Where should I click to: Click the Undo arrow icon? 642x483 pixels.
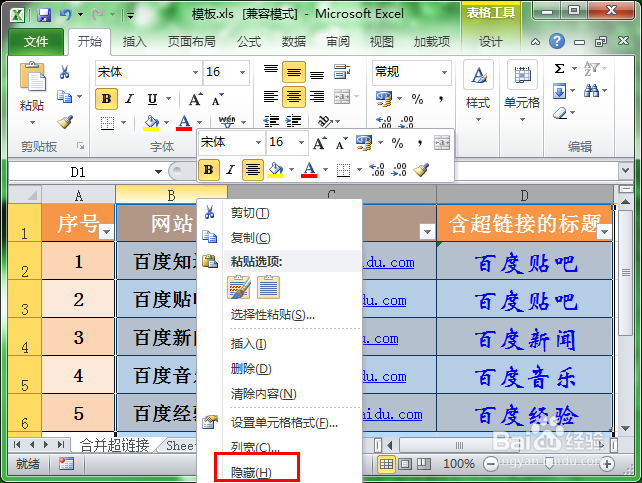(66, 15)
